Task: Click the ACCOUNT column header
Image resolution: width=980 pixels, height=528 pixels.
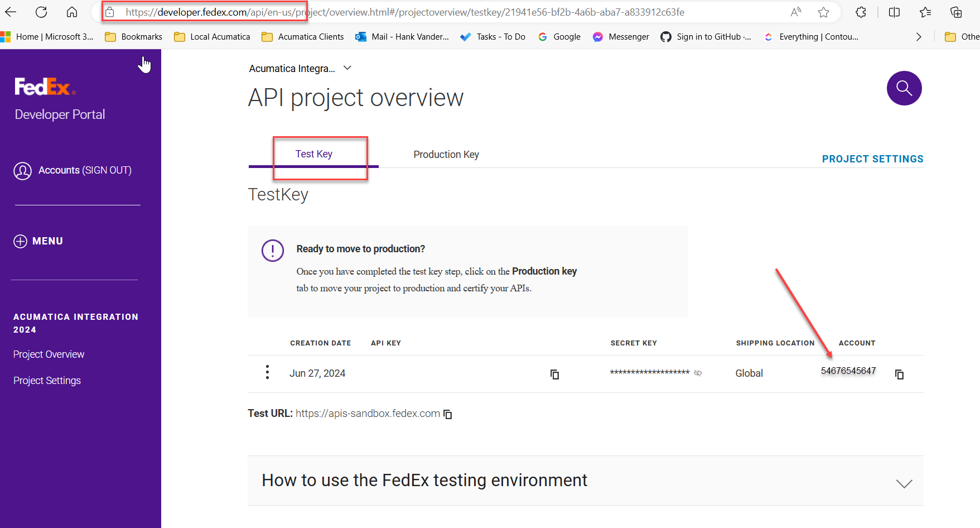Action: [857, 343]
